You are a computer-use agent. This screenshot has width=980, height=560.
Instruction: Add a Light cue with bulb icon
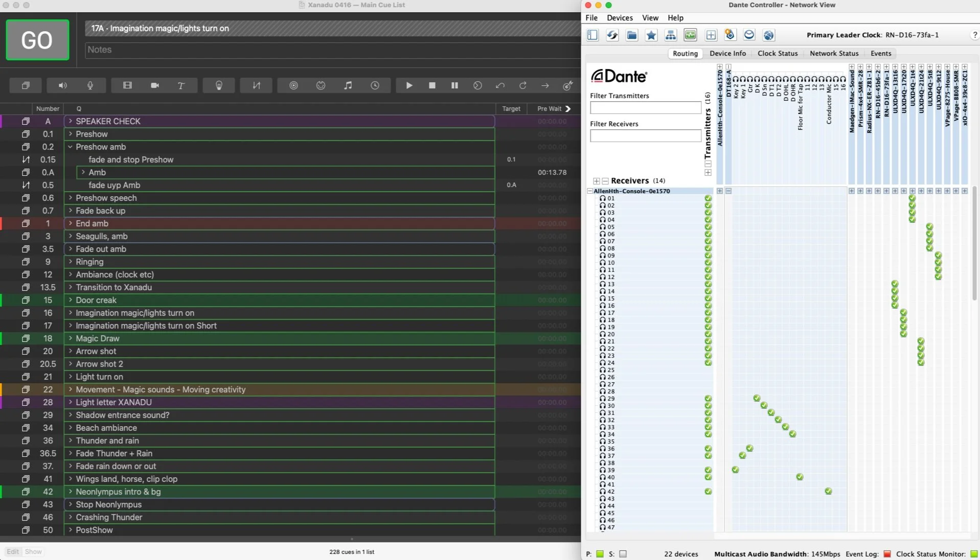219,85
